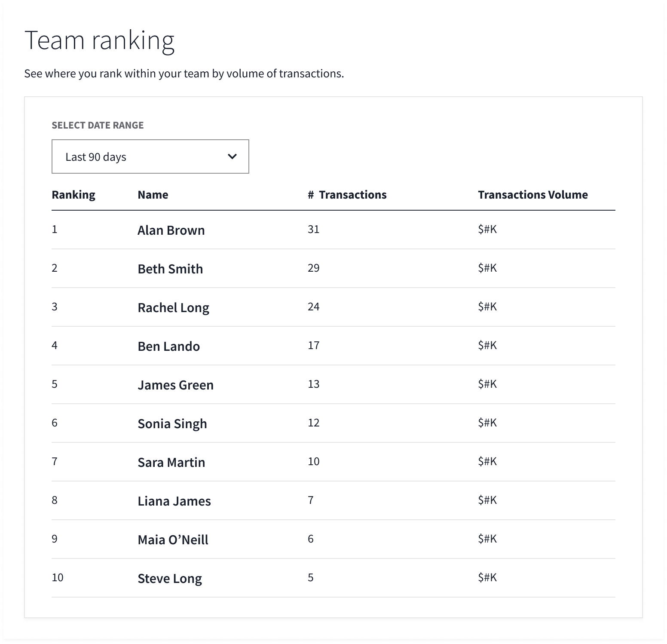The image size is (667, 644).
Task: Select James Green from the table
Action: 176,385
